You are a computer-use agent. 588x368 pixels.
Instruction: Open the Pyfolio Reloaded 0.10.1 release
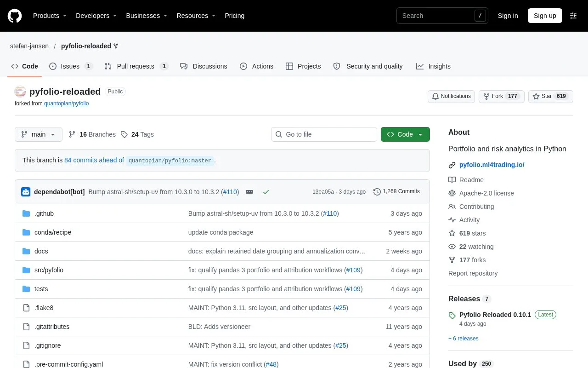pos(495,315)
